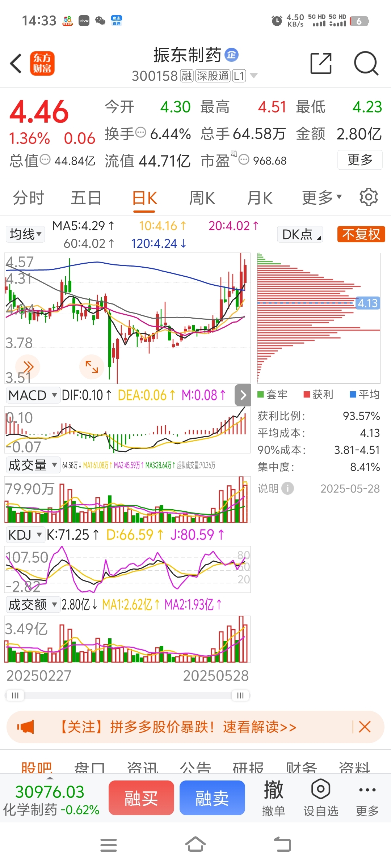Screen dimensions: 391x868
Task: Go back with the arrow icon
Action: pyautogui.click(x=16, y=64)
